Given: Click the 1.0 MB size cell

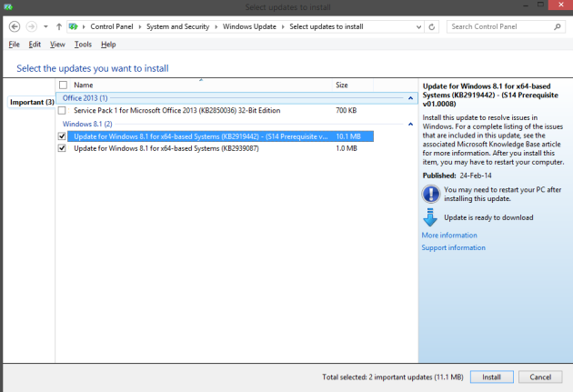Looking at the screenshot, I should [347, 148].
